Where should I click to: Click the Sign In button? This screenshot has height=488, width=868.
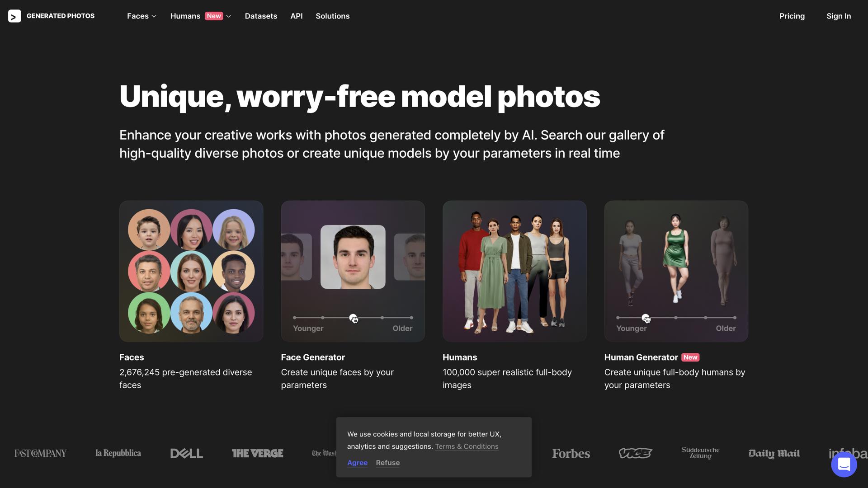click(x=838, y=16)
